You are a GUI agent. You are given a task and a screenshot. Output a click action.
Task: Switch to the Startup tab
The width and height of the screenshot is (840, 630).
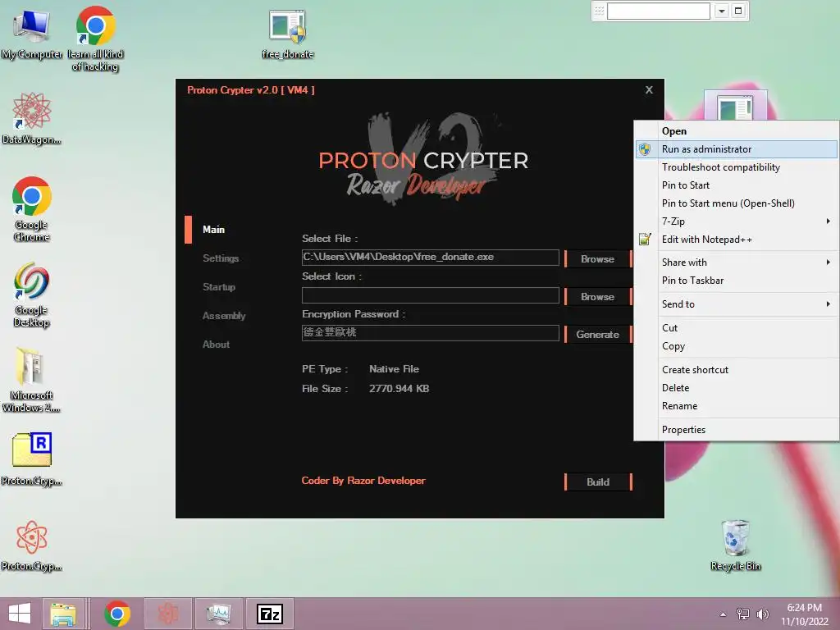(x=219, y=287)
